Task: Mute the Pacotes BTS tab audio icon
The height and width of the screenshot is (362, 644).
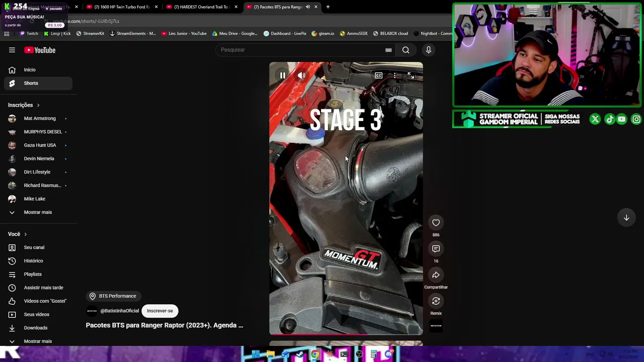Action: pyautogui.click(x=307, y=7)
